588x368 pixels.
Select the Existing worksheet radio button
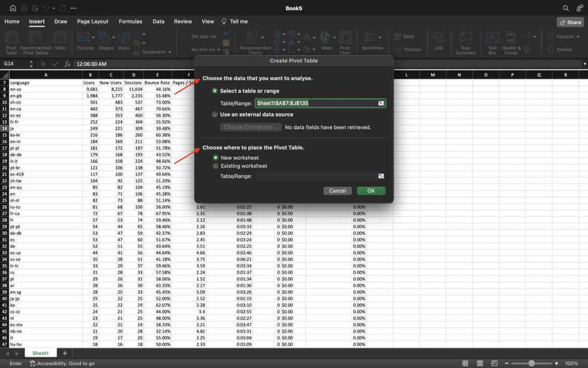(215, 166)
